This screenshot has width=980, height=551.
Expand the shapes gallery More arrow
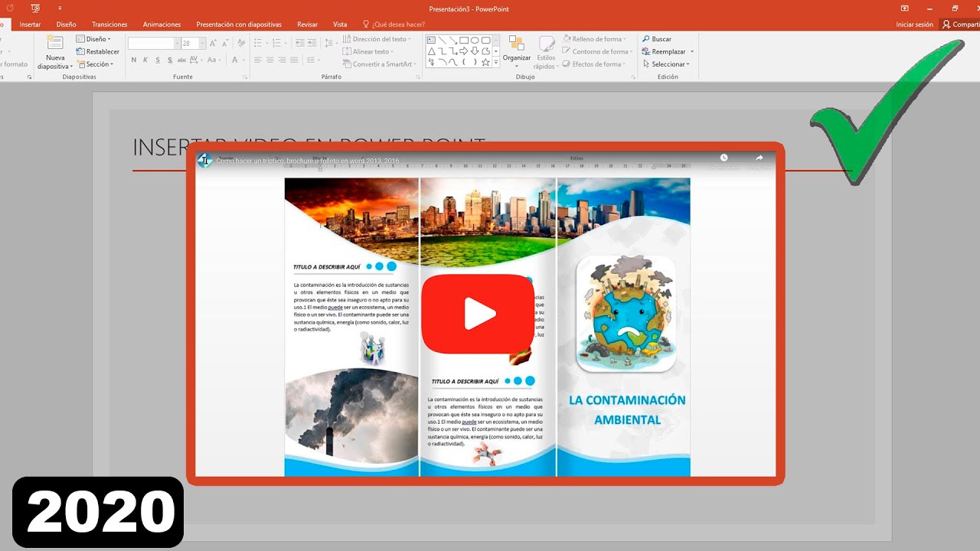(495, 62)
